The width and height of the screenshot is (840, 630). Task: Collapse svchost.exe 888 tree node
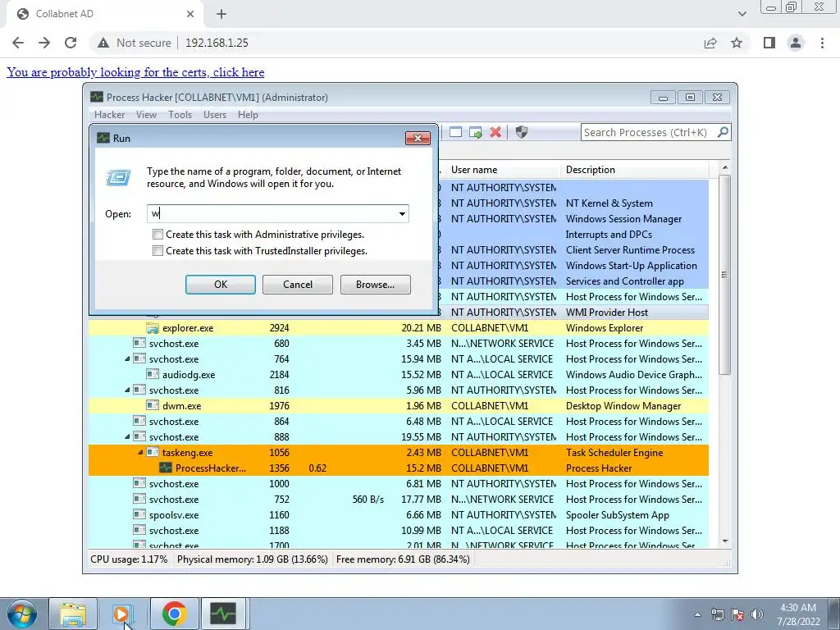point(127,436)
